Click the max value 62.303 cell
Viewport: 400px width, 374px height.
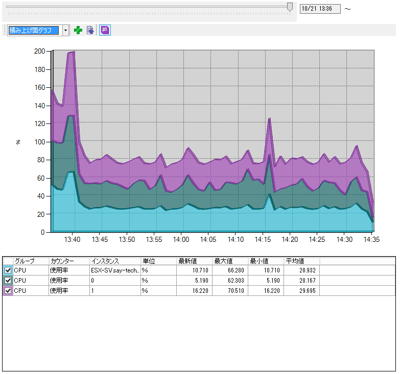point(230,281)
